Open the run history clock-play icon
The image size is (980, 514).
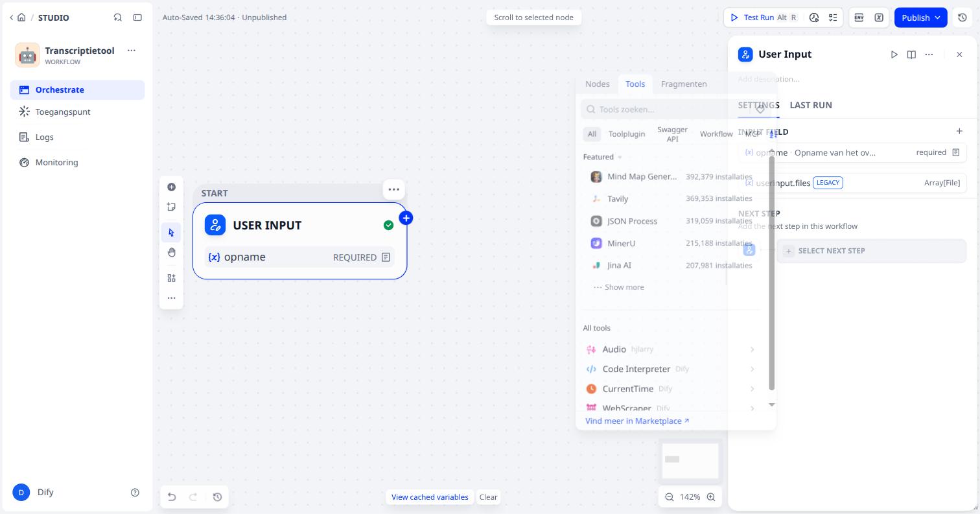point(814,18)
